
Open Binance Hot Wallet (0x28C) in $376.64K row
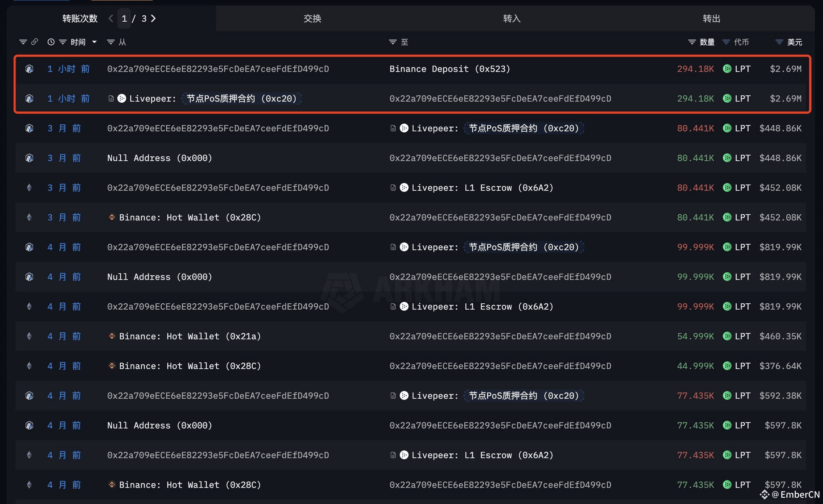point(190,366)
